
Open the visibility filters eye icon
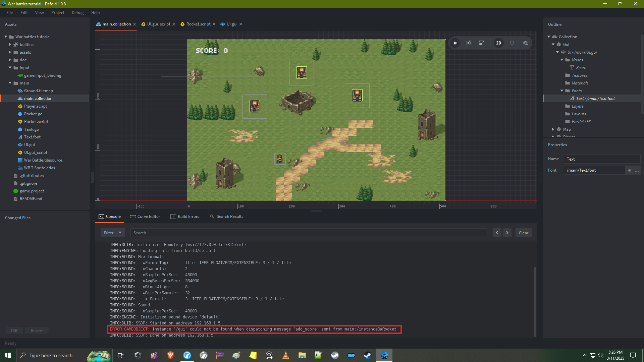click(x=526, y=43)
